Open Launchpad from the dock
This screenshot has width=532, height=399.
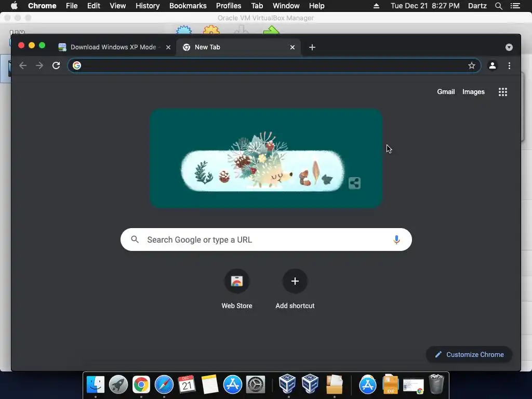(x=118, y=384)
